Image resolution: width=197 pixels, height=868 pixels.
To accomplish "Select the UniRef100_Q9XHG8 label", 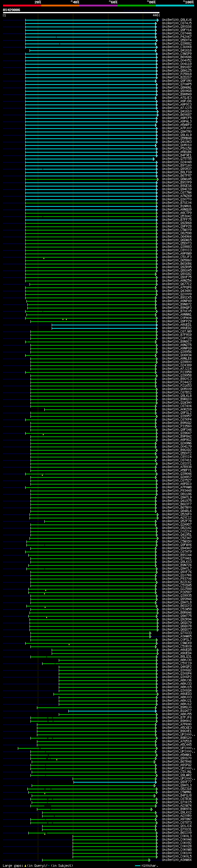I will click(177, 91).
